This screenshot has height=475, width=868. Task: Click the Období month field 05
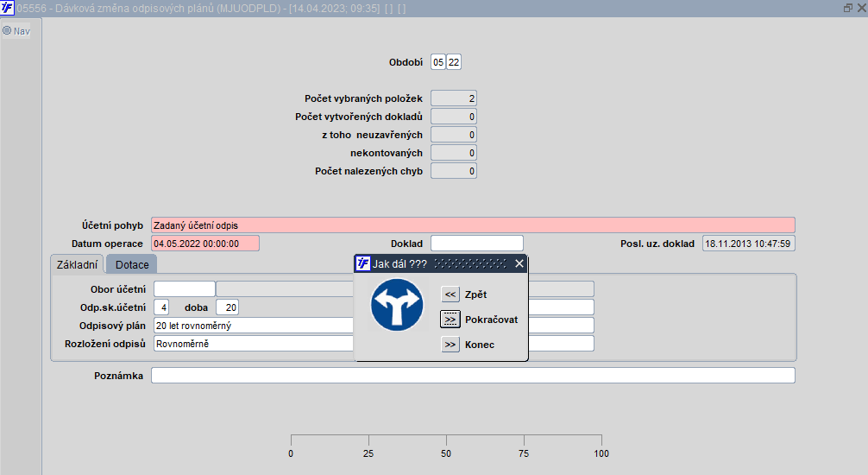click(438, 62)
